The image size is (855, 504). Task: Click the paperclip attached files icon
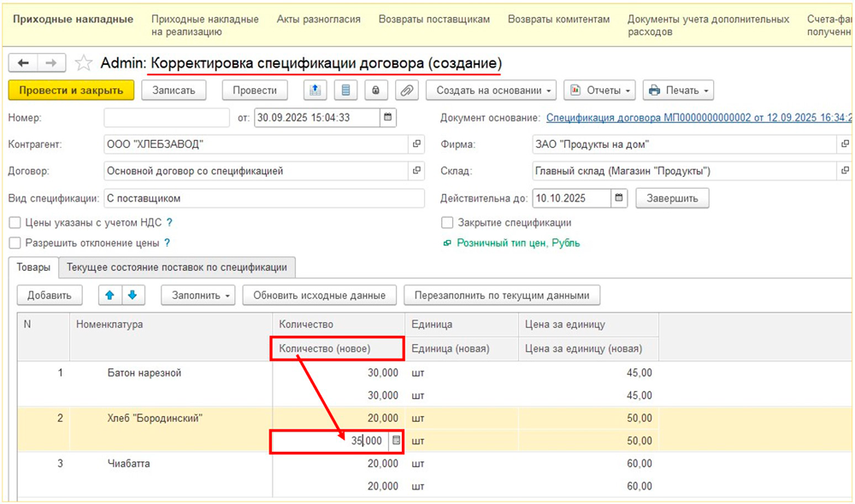pos(406,91)
